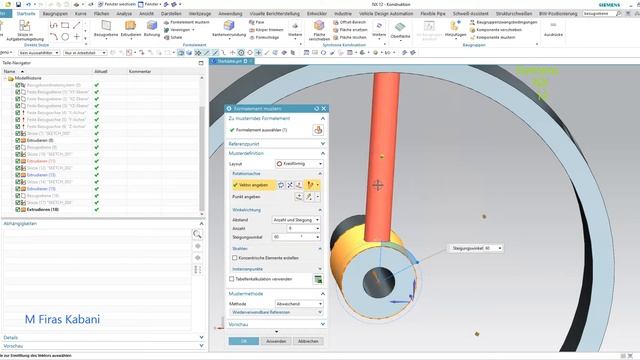Click the Kantenverrundung edge blend icon
640x360 pixels.
point(229,26)
